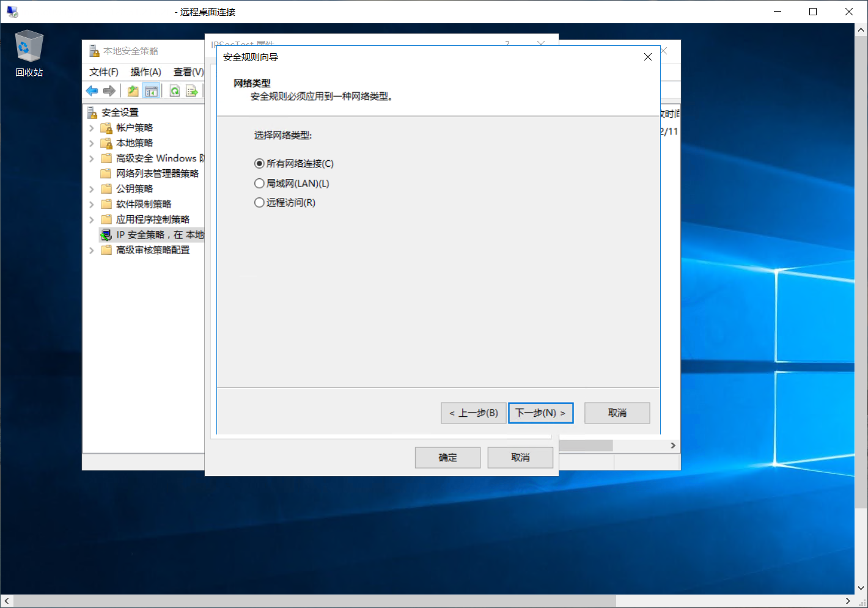The width and height of the screenshot is (868, 608).
Task: Click the Forward arrow in the Local Security Policy toolbar
Action: pyautogui.click(x=109, y=91)
